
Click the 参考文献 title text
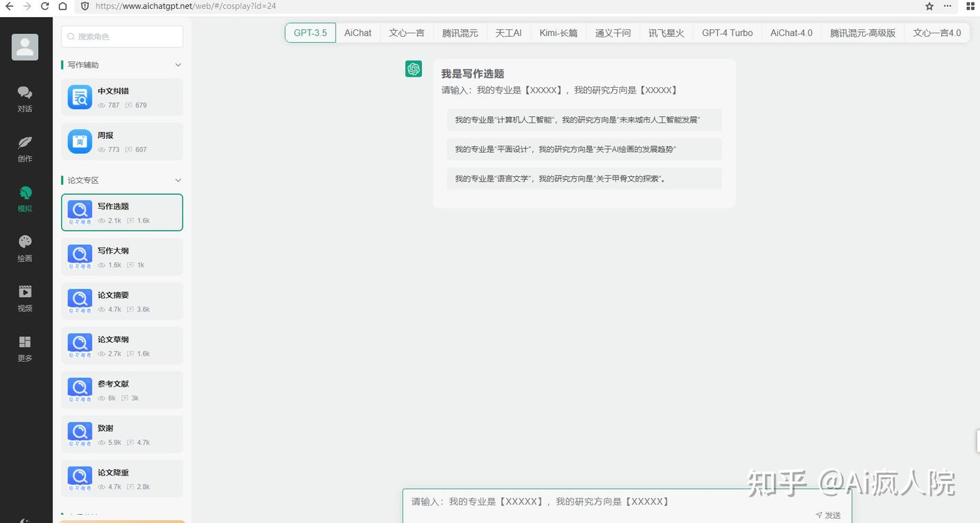click(113, 384)
